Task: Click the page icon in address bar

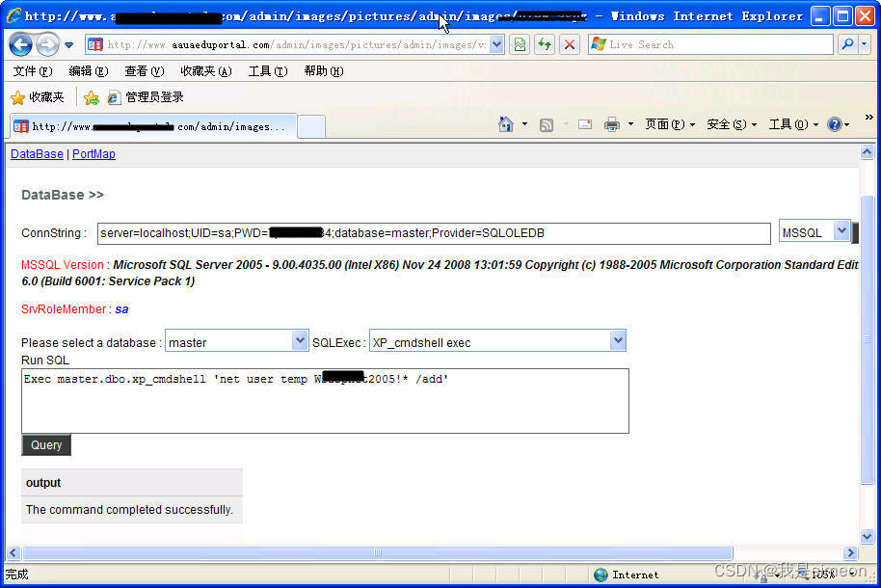Action: [95, 44]
